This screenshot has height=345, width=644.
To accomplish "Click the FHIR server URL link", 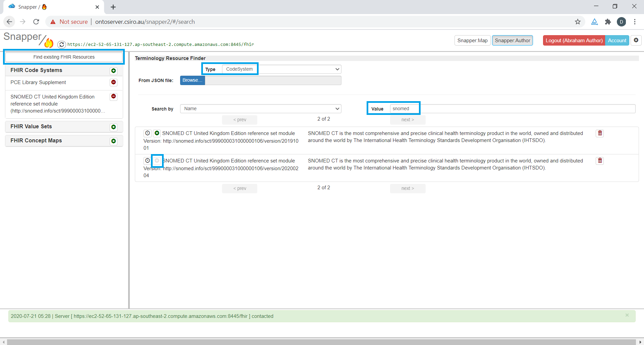I will click(161, 44).
